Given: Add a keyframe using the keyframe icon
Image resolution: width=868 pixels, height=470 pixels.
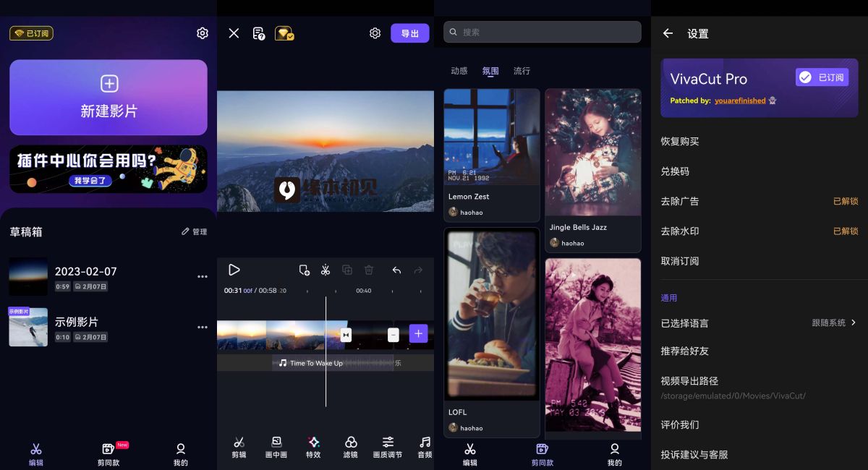Looking at the screenshot, I should pos(305,270).
